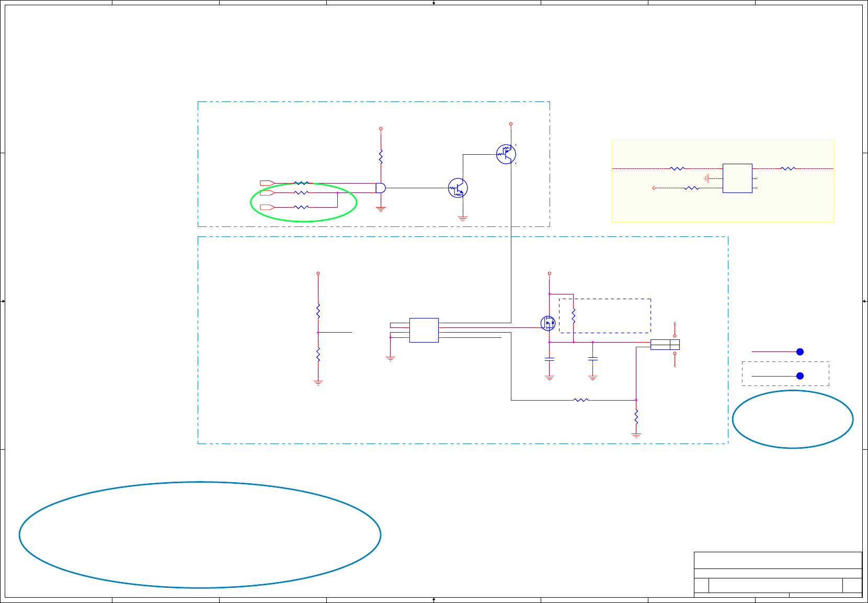Select the IC rectangle inside the yellow area
The width and height of the screenshot is (868, 603).
tap(737, 178)
